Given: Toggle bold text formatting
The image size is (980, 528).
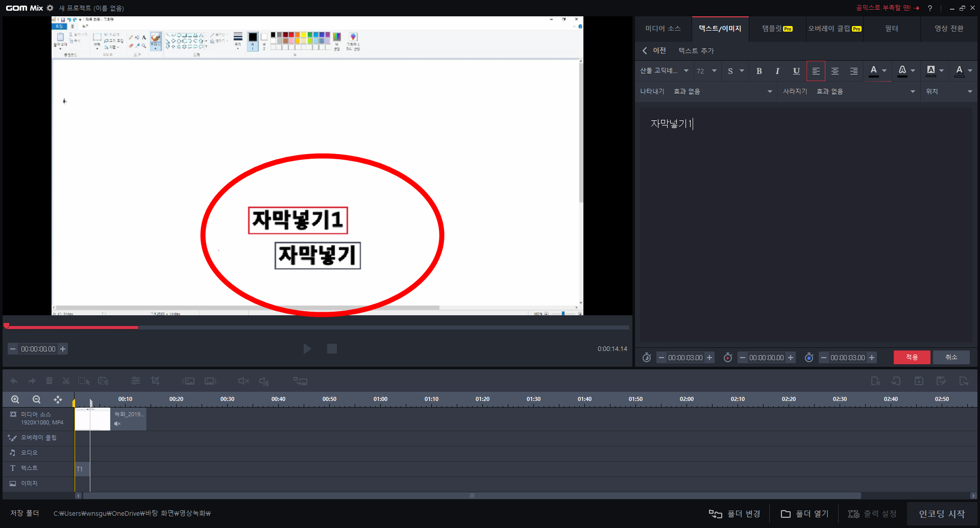Looking at the screenshot, I should click(x=759, y=71).
